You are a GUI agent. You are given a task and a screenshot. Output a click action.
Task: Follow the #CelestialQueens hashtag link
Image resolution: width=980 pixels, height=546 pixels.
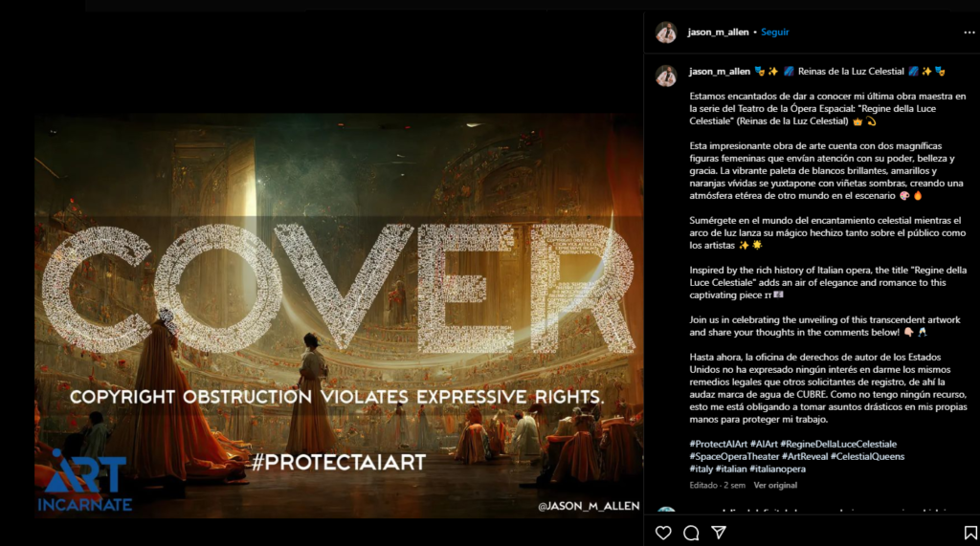(x=867, y=457)
